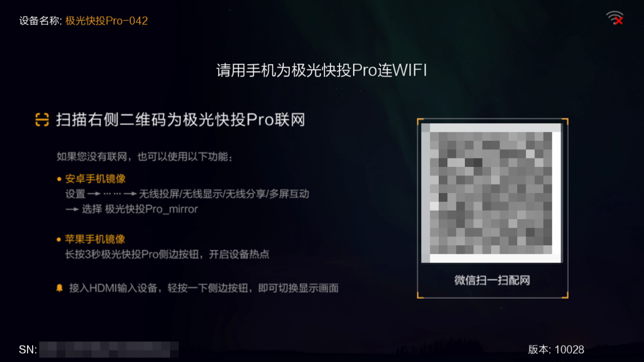Click the 无线投屏/无线显示/无线分享/多屏互动 text
644x362 pixels.
[x=224, y=194]
